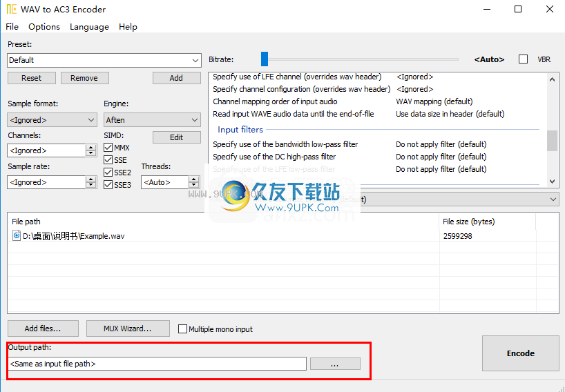Enable the Multiple mono input checkbox
This screenshot has width=565, height=392.
click(x=182, y=329)
